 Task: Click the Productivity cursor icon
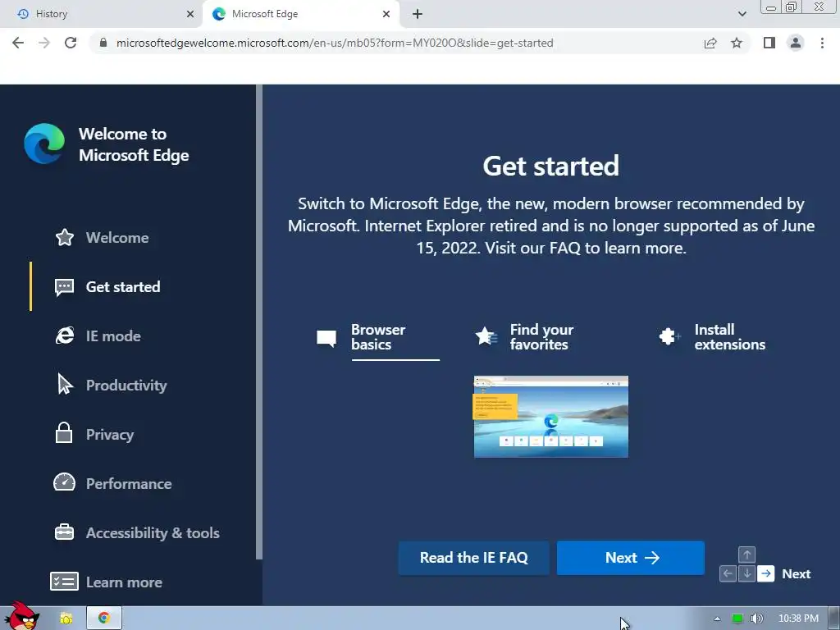[x=65, y=384]
